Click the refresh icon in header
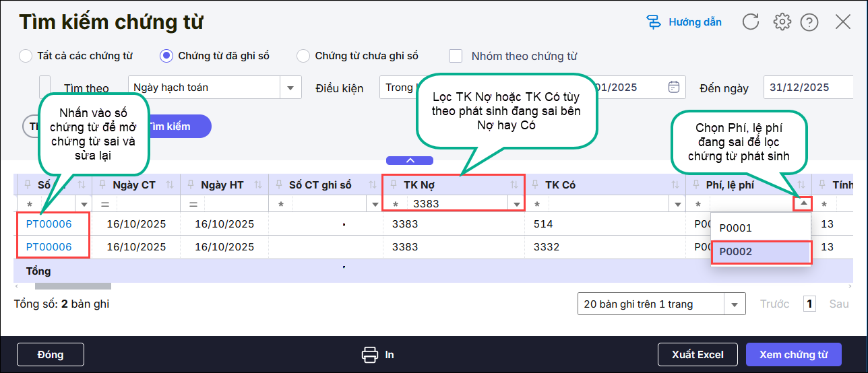868x373 pixels. click(750, 22)
